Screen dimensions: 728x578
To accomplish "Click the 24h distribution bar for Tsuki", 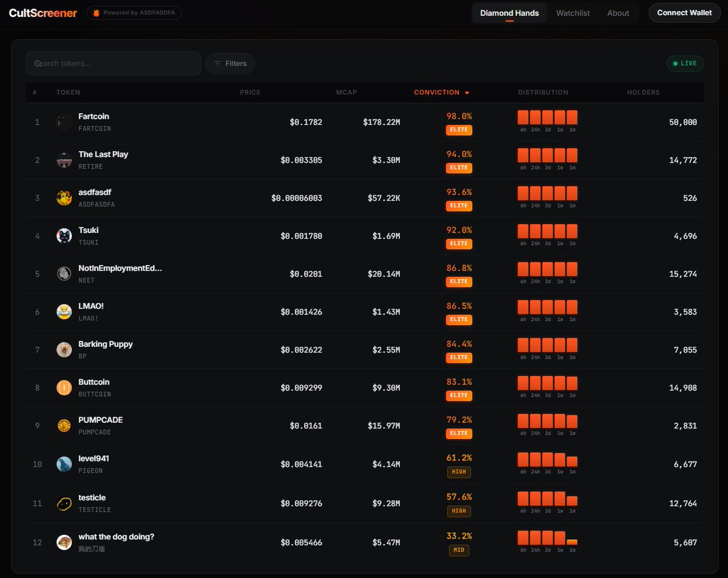I will click(x=535, y=231).
